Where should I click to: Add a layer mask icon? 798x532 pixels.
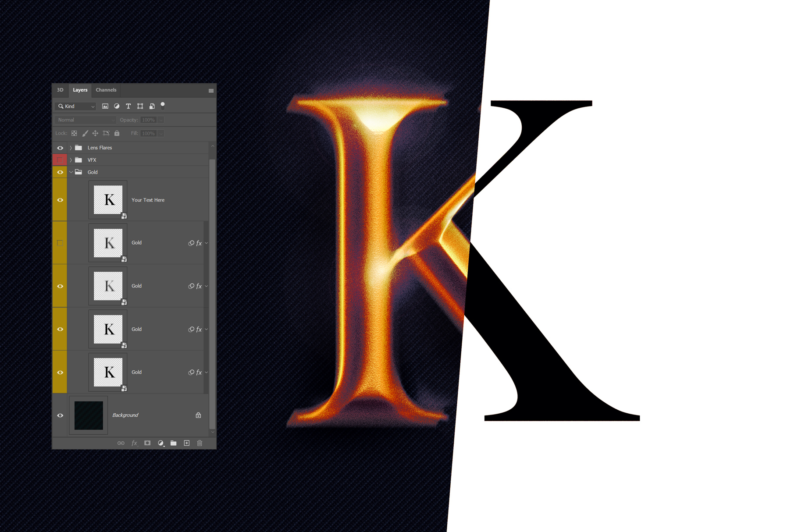pos(147,443)
